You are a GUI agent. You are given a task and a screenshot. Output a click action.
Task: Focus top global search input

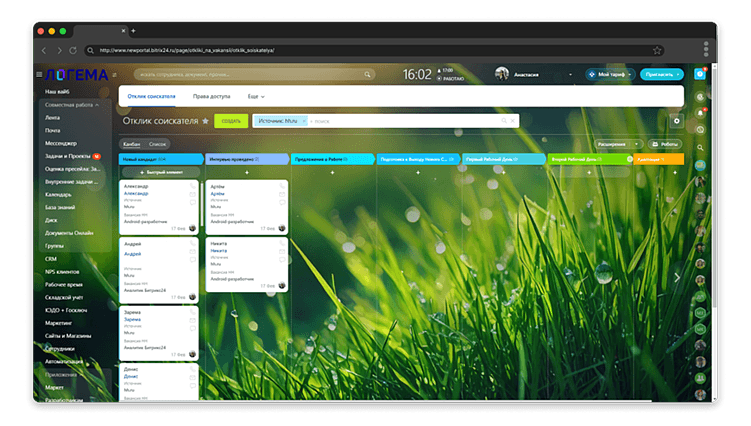[x=254, y=75]
